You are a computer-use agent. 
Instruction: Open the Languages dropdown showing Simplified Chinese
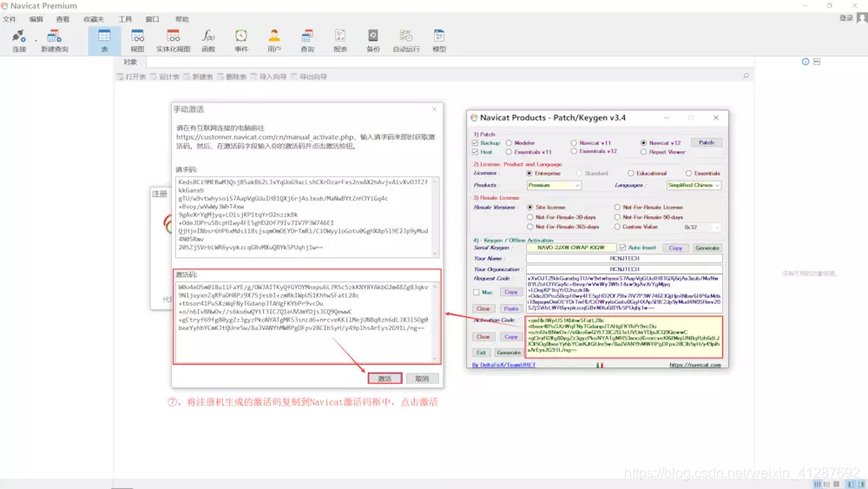(x=694, y=185)
